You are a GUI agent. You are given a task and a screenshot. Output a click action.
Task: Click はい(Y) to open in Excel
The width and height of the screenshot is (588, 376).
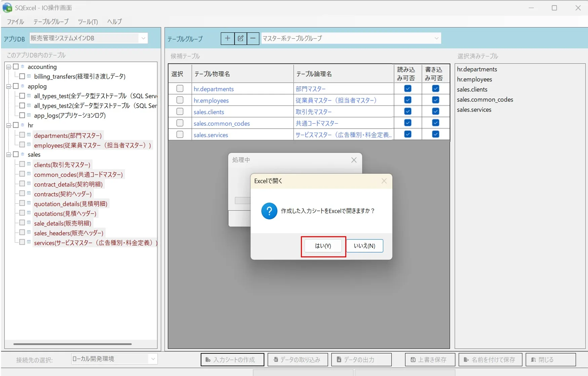pos(323,246)
